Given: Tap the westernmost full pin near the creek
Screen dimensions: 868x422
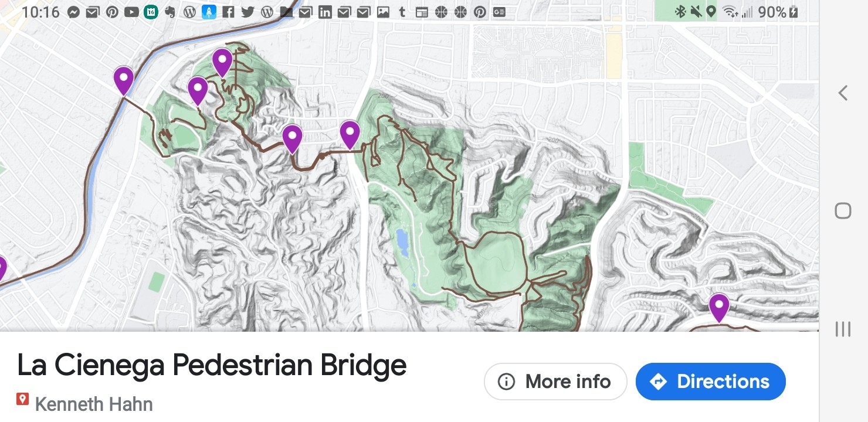Looking at the screenshot, I should tap(123, 79).
